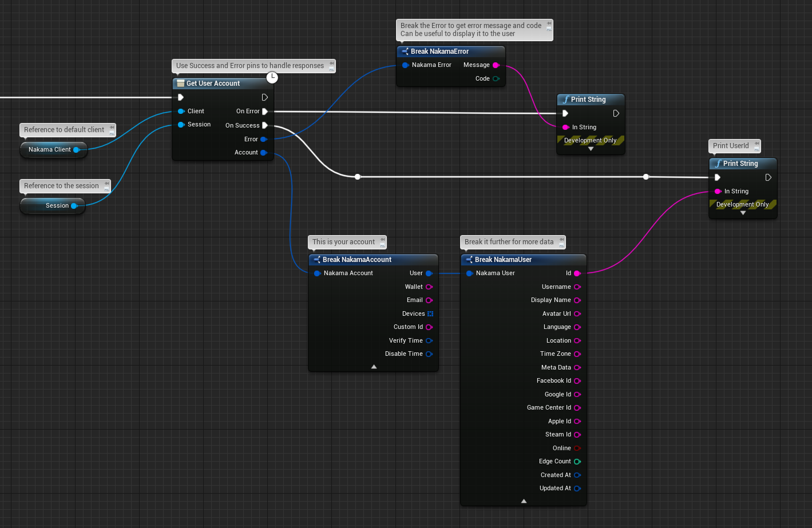The width and height of the screenshot is (812, 528).
Task: Click the Message output pin
Action: tap(496, 65)
